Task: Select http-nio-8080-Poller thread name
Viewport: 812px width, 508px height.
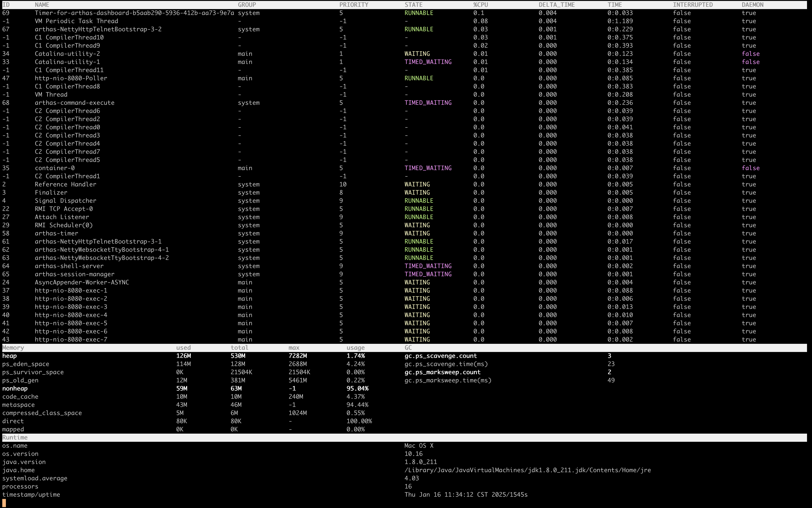Action: coord(71,78)
